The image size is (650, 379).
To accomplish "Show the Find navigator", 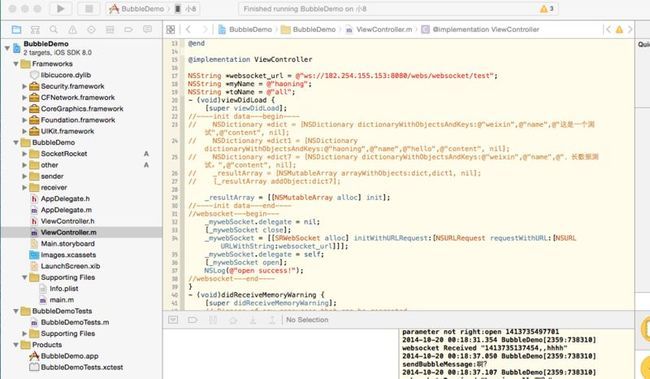I will click(53, 29).
